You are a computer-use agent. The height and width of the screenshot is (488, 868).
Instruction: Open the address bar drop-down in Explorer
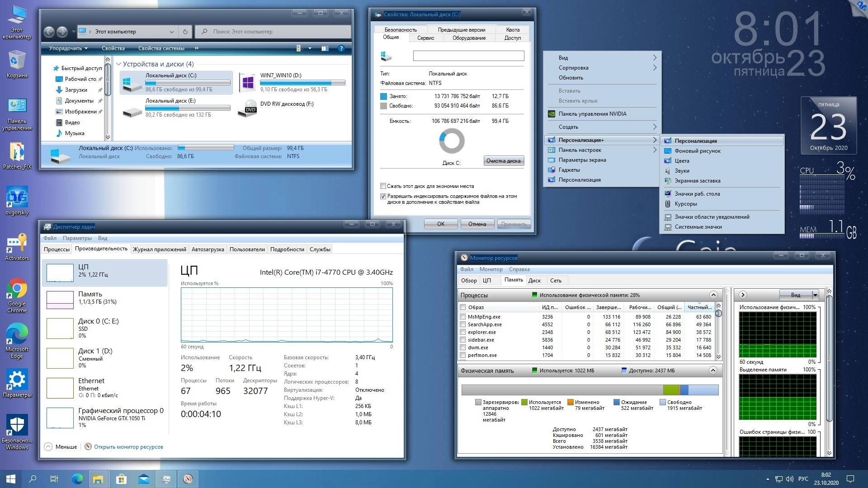click(x=172, y=32)
